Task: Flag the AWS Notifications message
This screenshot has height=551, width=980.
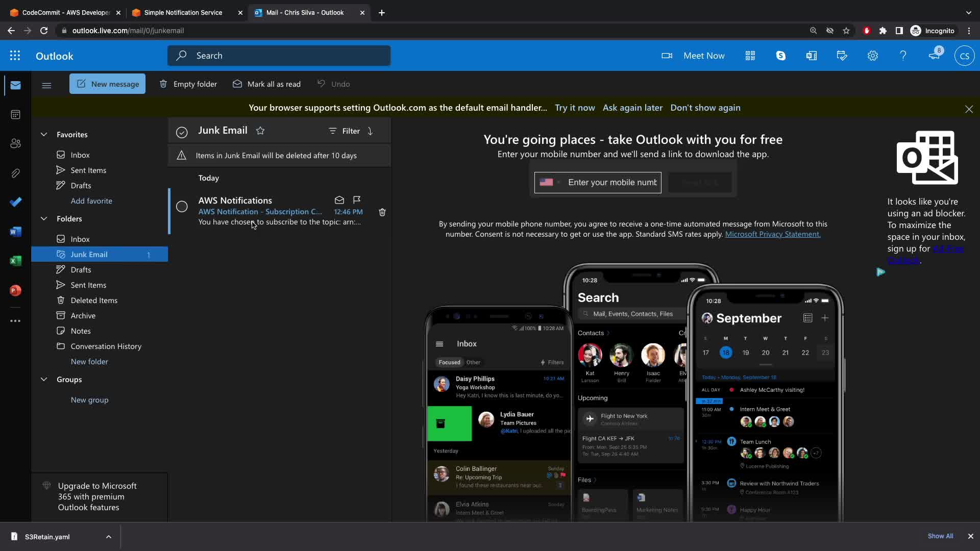Action: pyautogui.click(x=357, y=199)
